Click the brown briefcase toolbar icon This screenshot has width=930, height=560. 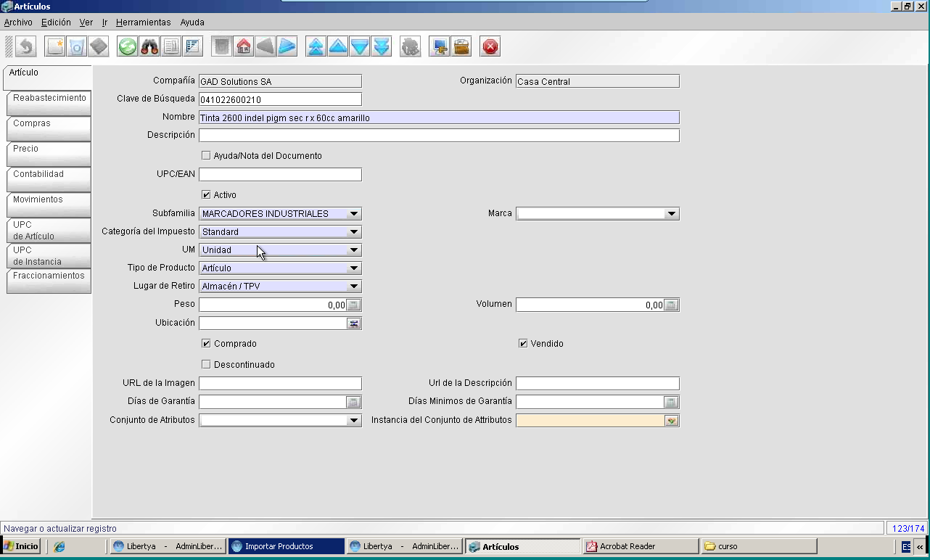(x=461, y=47)
